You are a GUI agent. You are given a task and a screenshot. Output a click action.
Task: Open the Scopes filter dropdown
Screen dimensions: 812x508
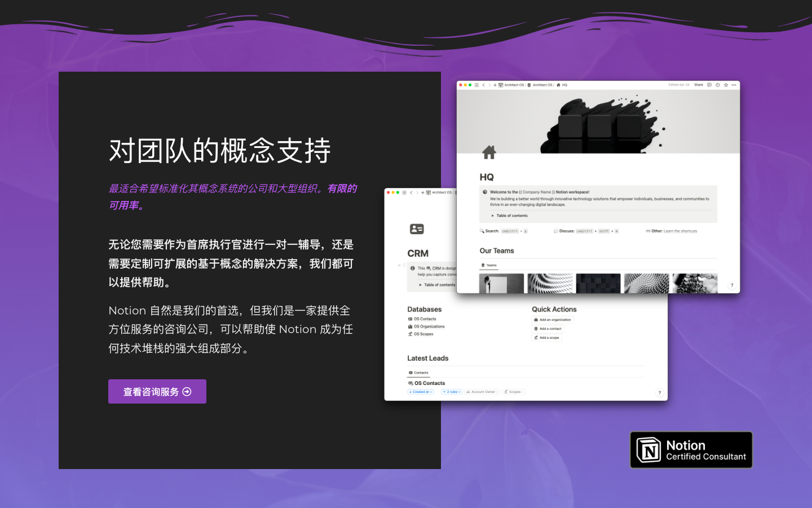(514, 392)
